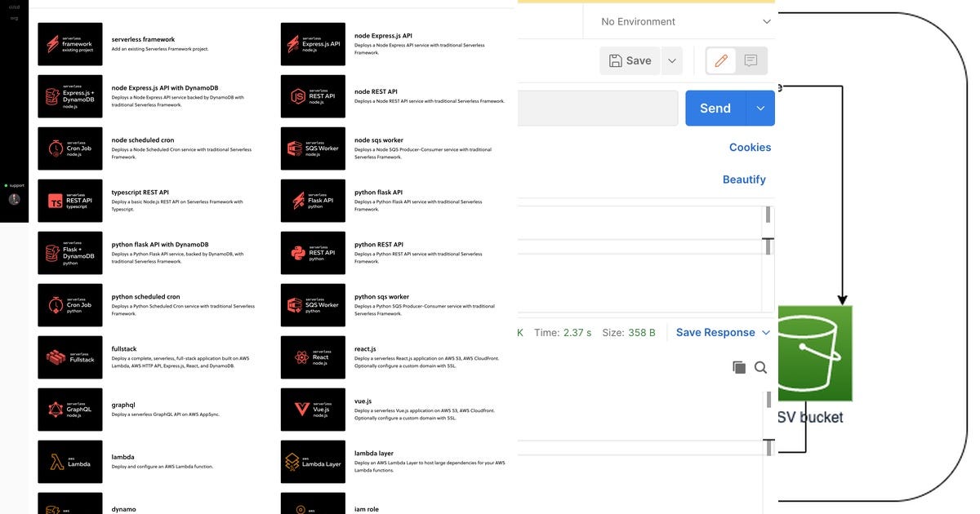Click the node SQS Worker template icon
The width and height of the screenshot is (980, 514).
[x=313, y=148]
